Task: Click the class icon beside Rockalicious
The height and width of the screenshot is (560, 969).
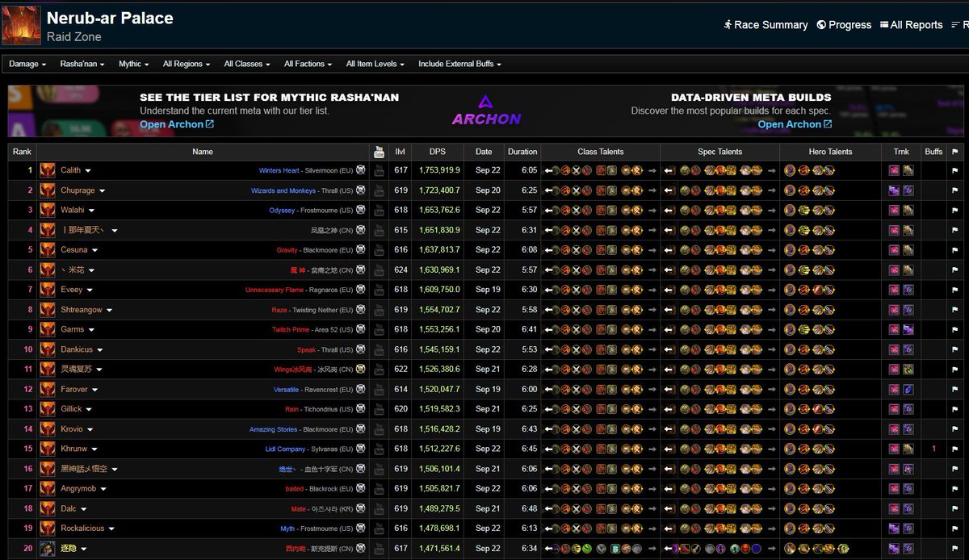Action: tap(47, 529)
